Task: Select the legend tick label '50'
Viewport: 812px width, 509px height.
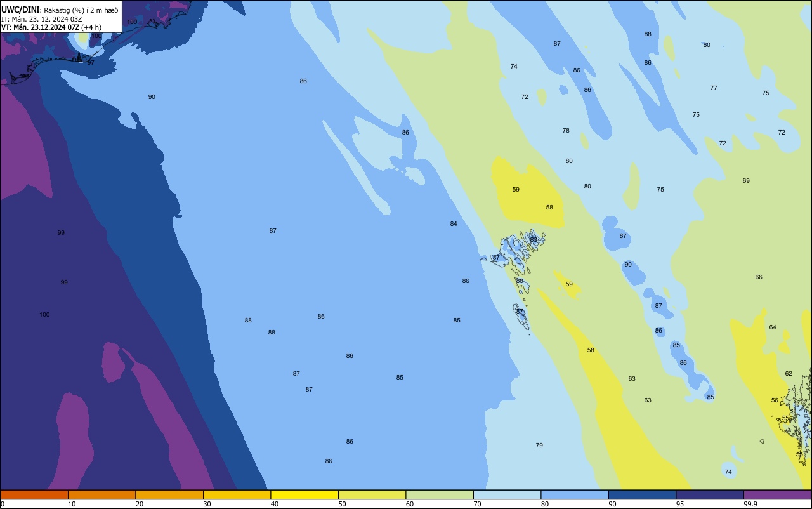Action: pos(343,504)
